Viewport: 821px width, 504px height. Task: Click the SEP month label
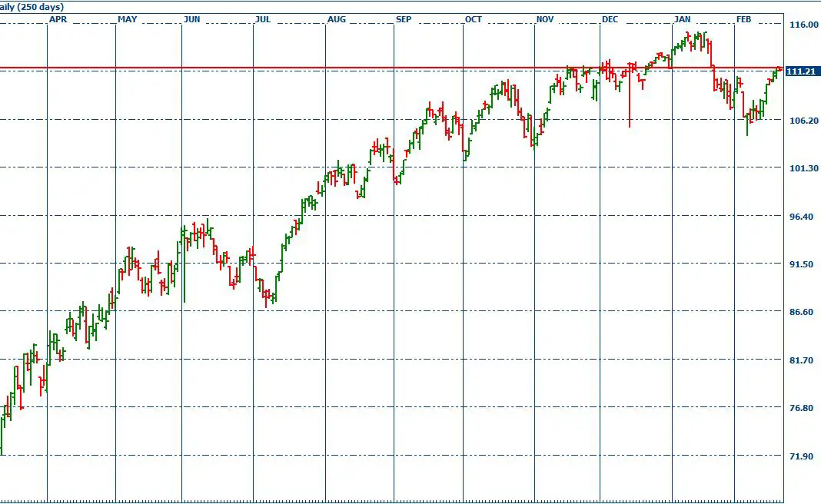point(404,19)
